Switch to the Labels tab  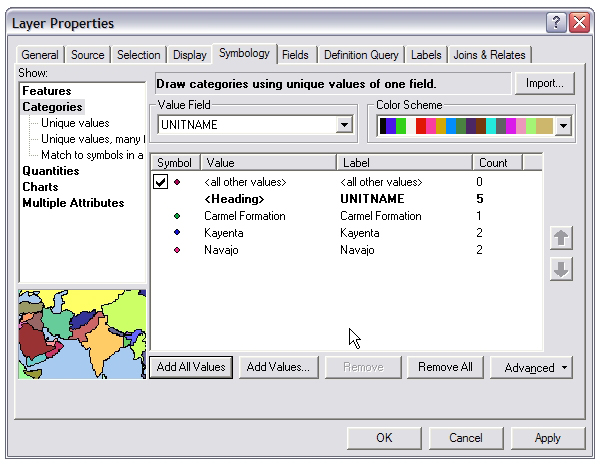[x=426, y=55]
